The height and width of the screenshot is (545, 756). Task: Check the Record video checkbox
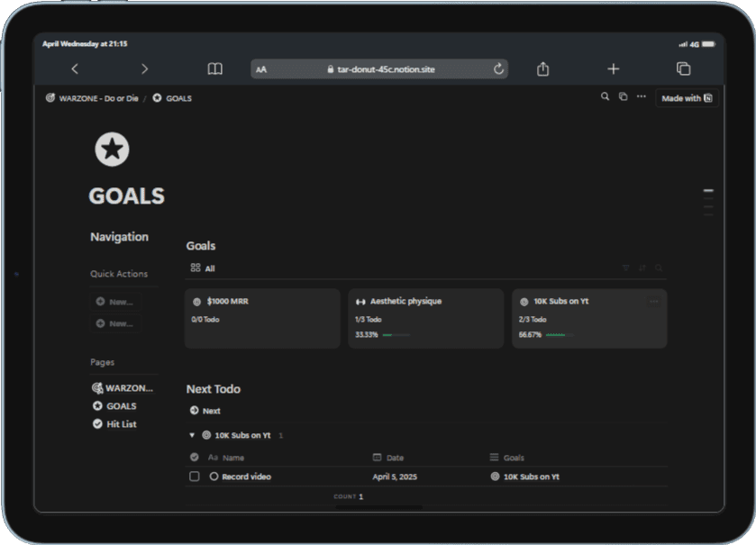pos(195,477)
